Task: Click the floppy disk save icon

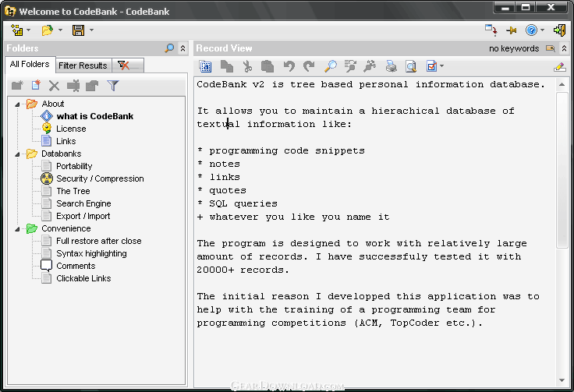Action: [78, 30]
